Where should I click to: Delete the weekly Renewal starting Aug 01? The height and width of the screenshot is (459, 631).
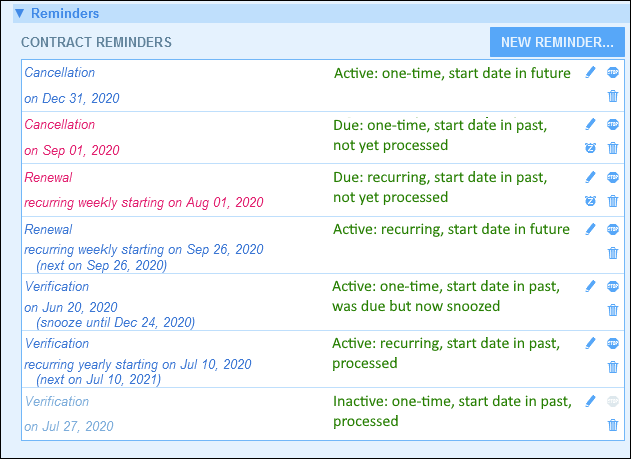(x=613, y=200)
